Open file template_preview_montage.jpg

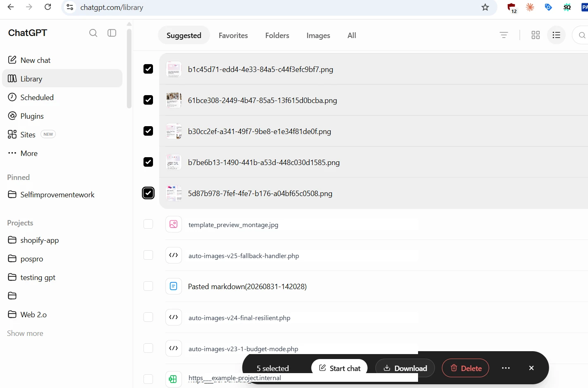233,225
